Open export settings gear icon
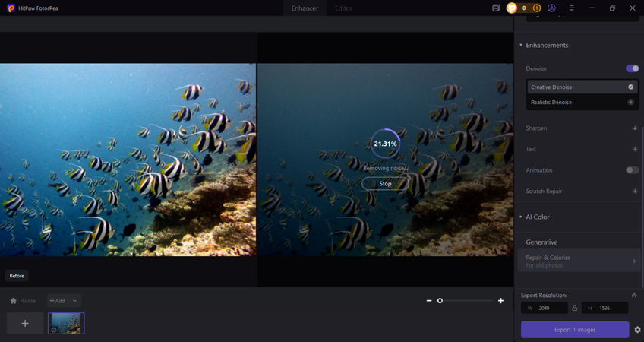 click(x=637, y=330)
